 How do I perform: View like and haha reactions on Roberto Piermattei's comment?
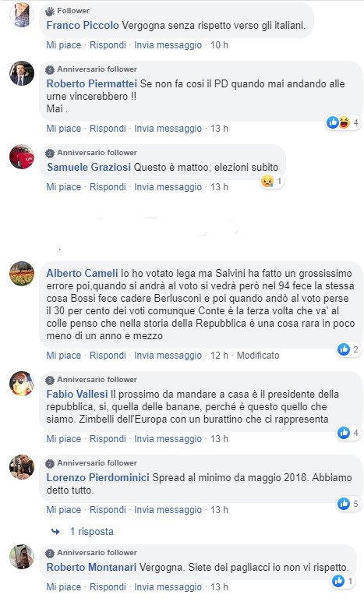click(x=344, y=122)
